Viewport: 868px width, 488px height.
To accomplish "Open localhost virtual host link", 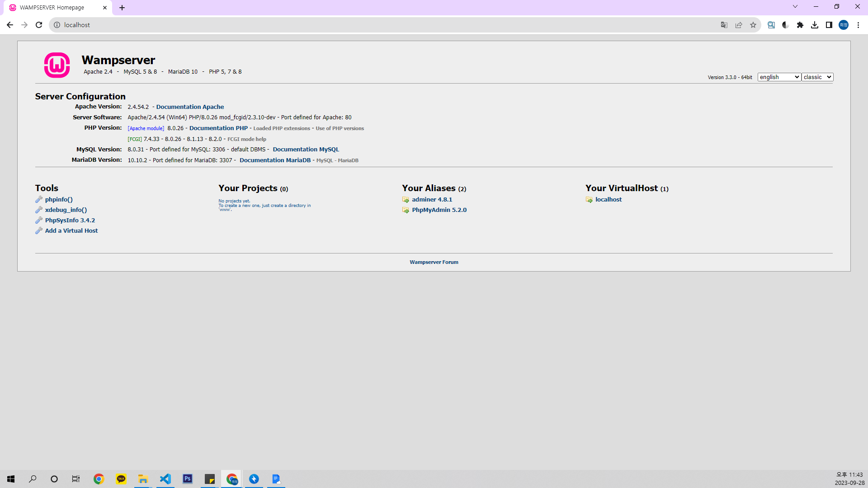I will pos(608,199).
